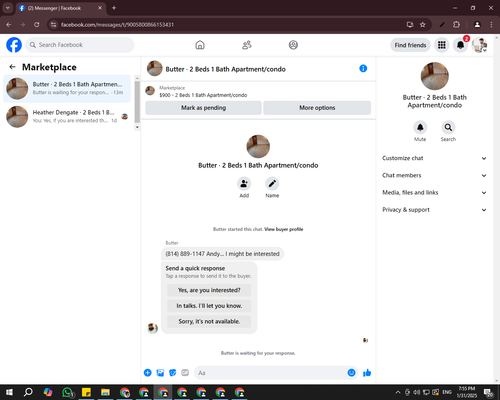Open the chrome menu three dots

(x=491, y=25)
